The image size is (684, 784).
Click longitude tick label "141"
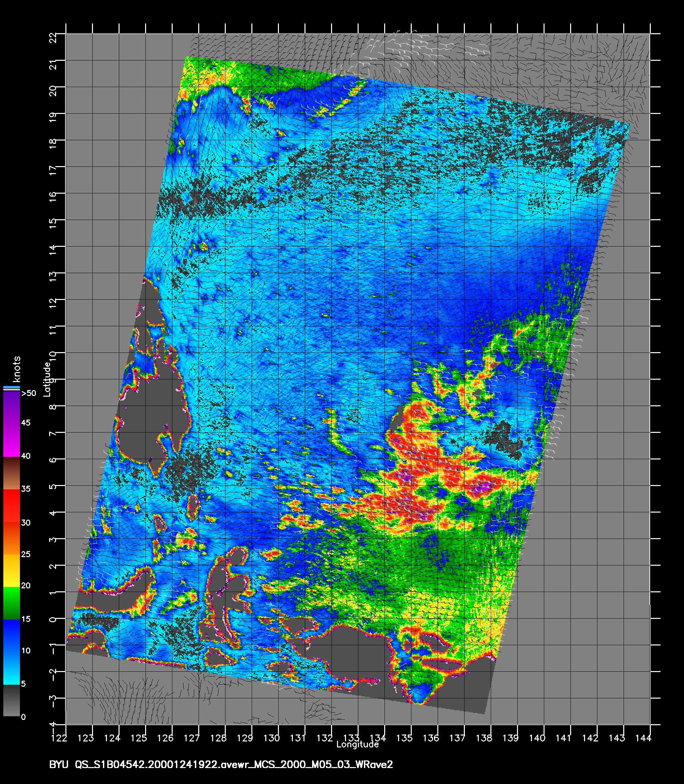563,738
